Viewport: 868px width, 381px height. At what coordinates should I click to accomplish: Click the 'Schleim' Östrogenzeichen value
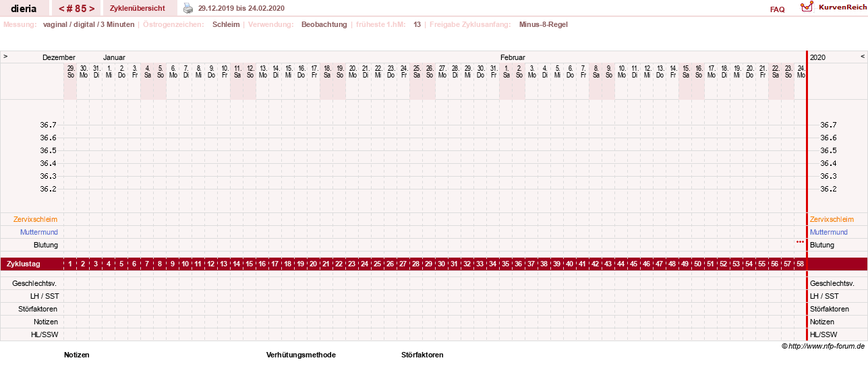[226, 24]
